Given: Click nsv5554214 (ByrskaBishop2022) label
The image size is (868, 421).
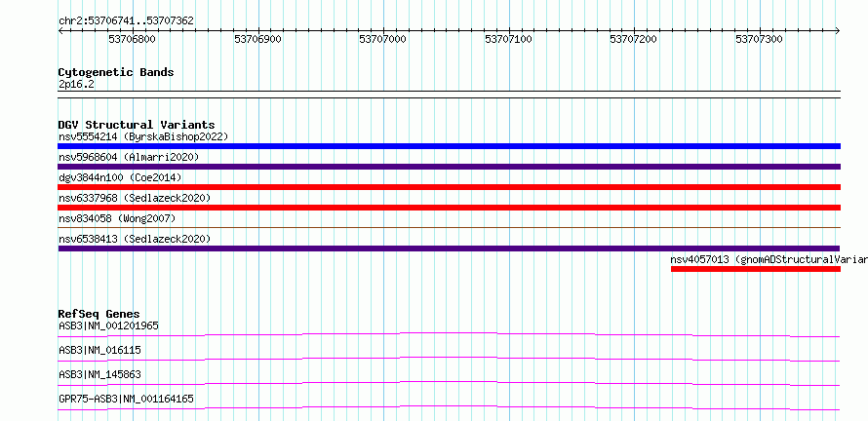Looking at the screenshot, I should tap(142, 136).
